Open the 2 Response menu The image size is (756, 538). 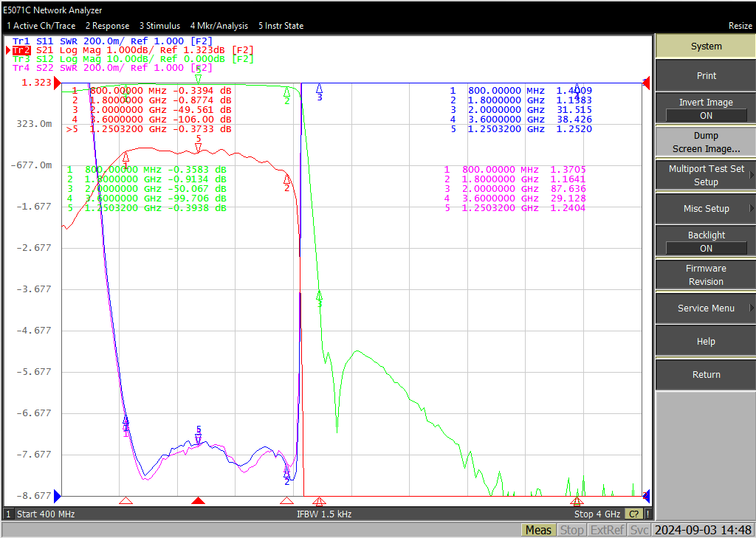(x=108, y=26)
